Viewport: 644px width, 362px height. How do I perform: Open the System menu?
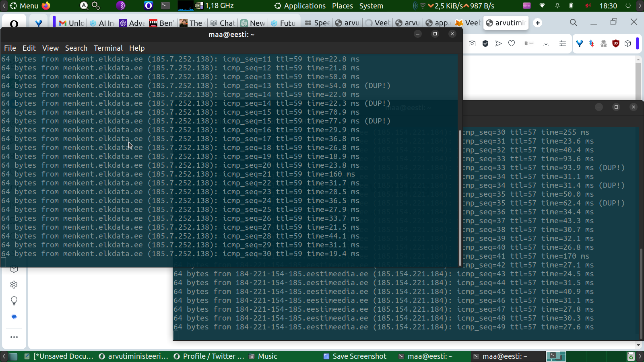[x=371, y=6]
